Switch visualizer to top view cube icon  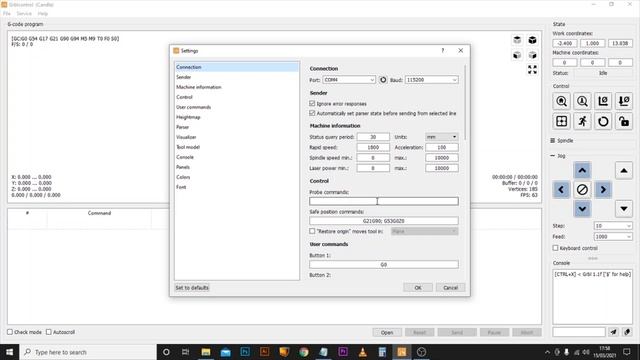517,40
